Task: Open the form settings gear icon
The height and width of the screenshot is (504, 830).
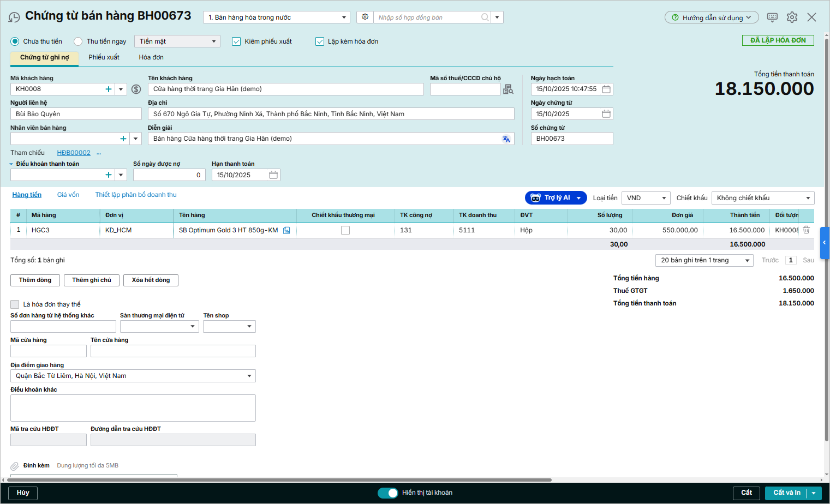Action: point(792,17)
